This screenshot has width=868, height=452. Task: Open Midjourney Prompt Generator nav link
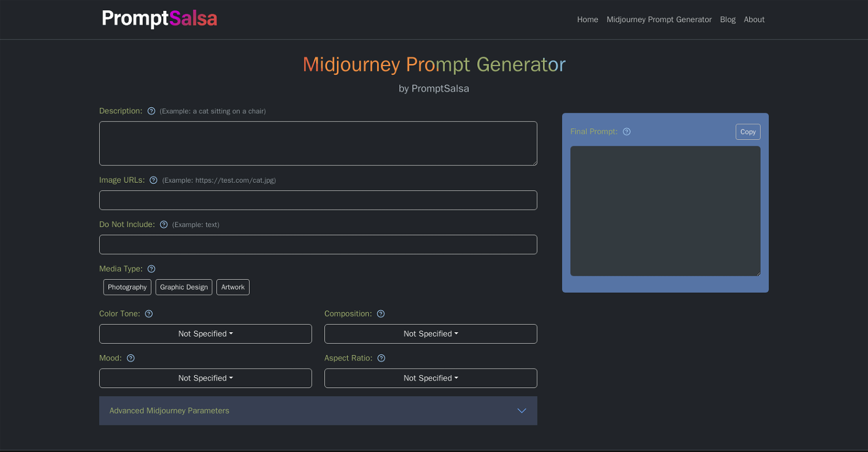point(659,20)
